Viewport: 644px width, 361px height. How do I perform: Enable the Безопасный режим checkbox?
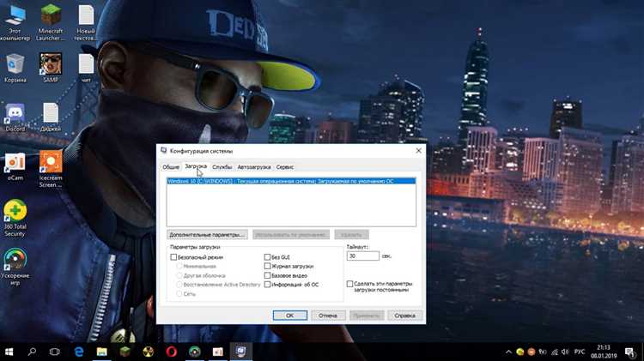tap(173, 257)
